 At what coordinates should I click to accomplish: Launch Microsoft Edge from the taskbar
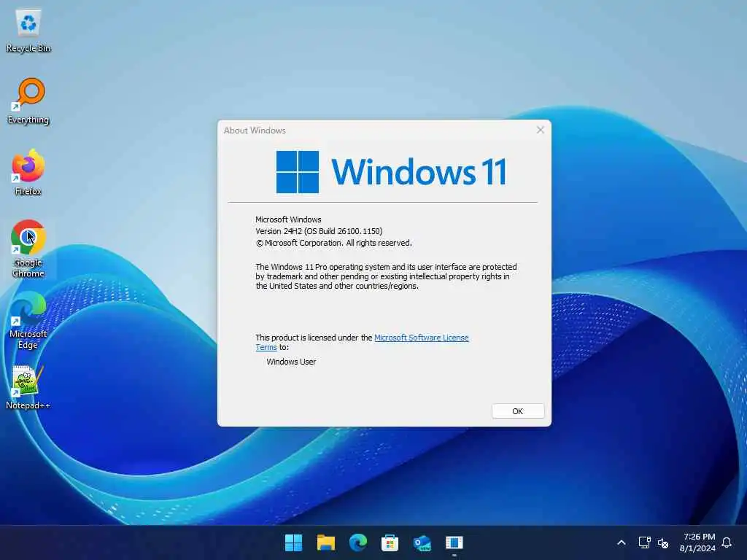pyautogui.click(x=357, y=542)
